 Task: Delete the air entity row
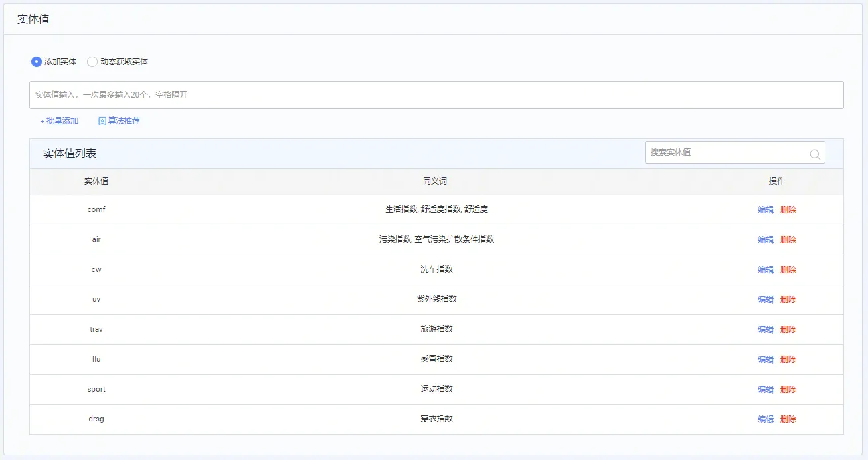(x=788, y=240)
